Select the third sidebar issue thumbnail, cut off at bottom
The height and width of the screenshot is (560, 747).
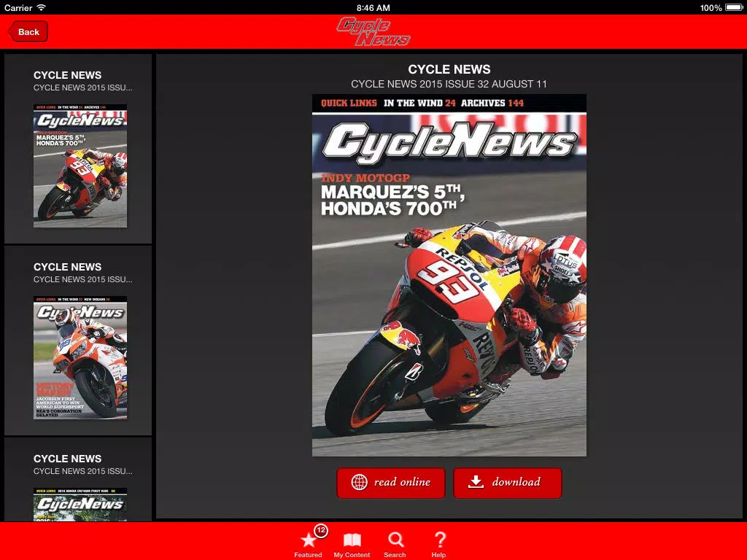tap(80, 505)
